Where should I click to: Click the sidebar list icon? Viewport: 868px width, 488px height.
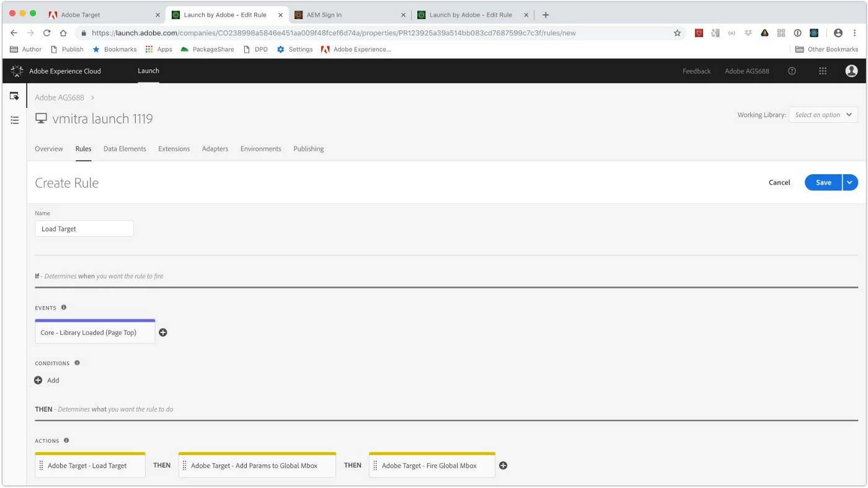[14, 120]
